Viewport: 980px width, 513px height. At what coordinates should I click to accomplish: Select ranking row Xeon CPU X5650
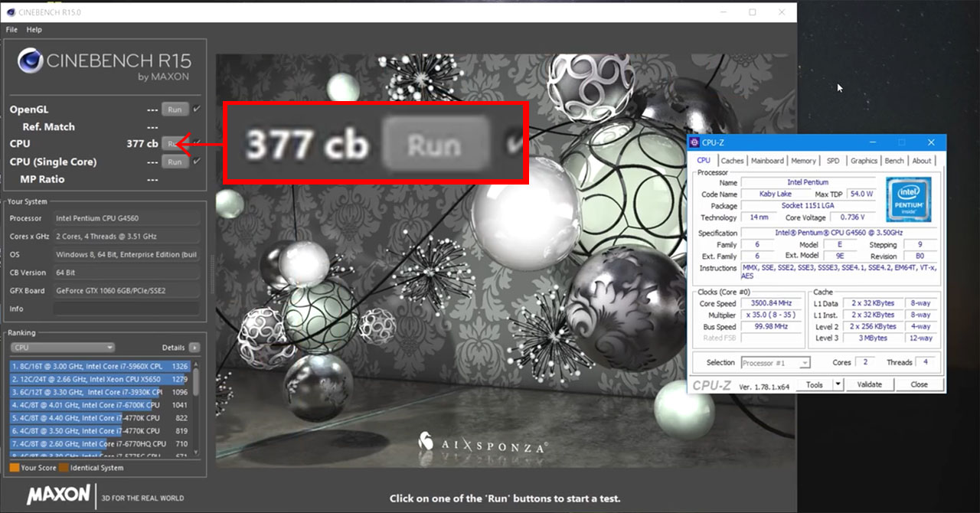[100, 379]
